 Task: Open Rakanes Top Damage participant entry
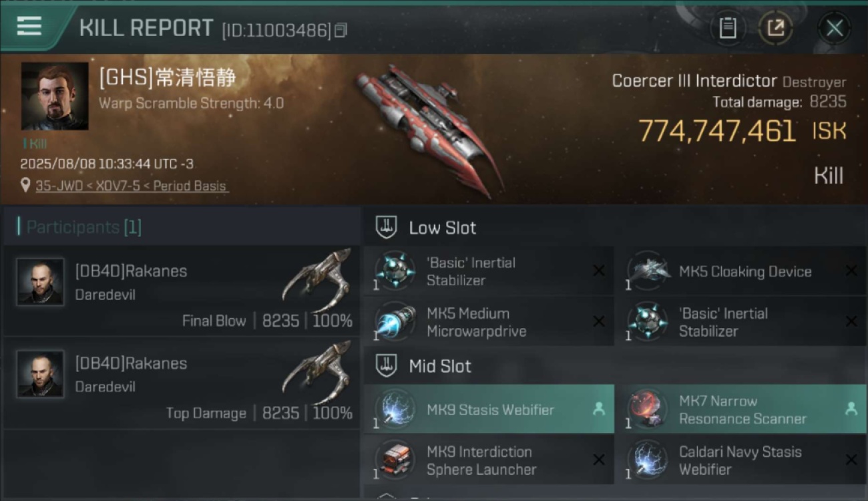tap(181, 383)
